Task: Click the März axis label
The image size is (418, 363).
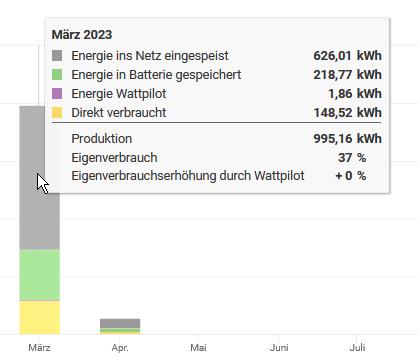Action: (39, 348)
